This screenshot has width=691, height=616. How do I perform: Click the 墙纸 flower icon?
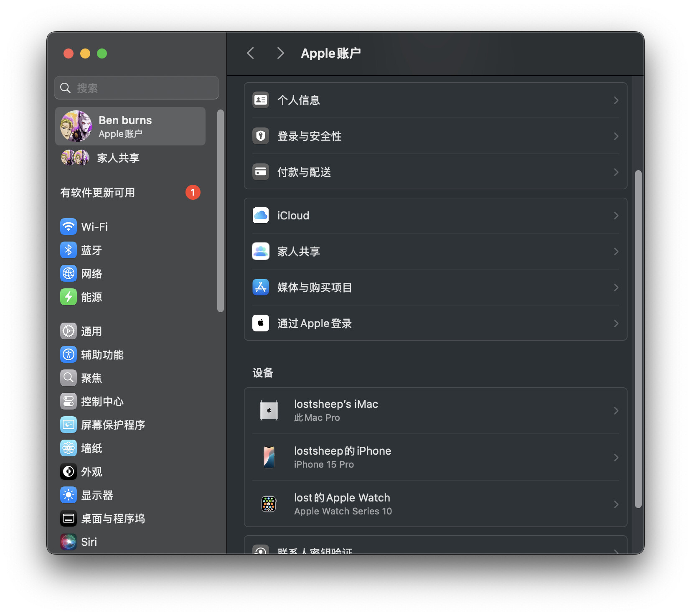pyautogui.click(x=69, y=448)
